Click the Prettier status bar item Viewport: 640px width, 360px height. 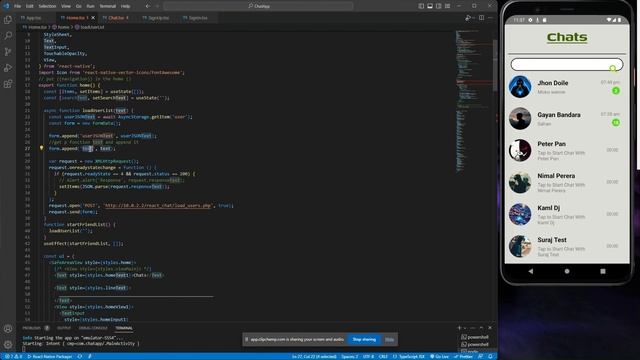click(462, 356)
